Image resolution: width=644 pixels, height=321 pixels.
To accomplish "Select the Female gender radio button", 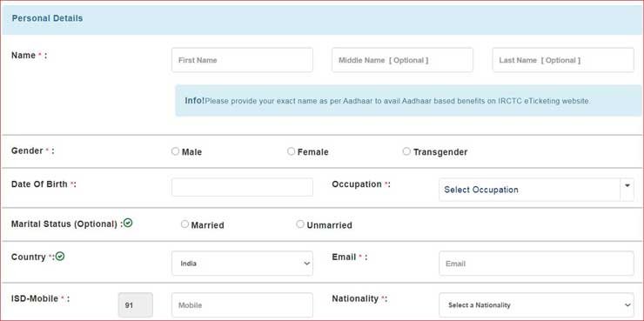I will click(292, 151).
